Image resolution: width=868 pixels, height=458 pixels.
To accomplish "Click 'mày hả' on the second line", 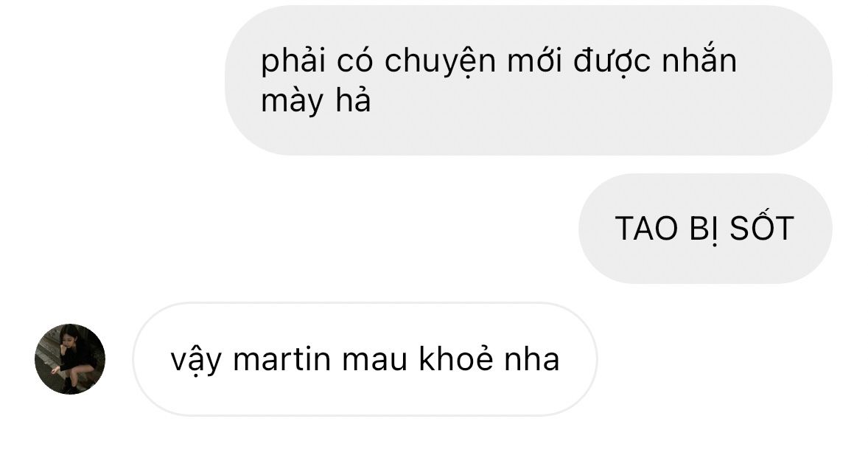I will pos(316,102).
